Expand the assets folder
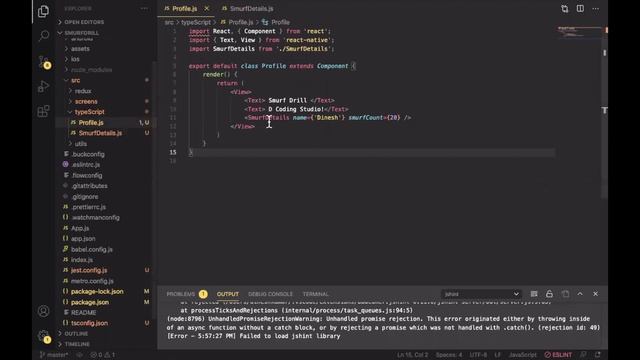The height and width of the screenshot is (360, 640). [x=80, y=49]
